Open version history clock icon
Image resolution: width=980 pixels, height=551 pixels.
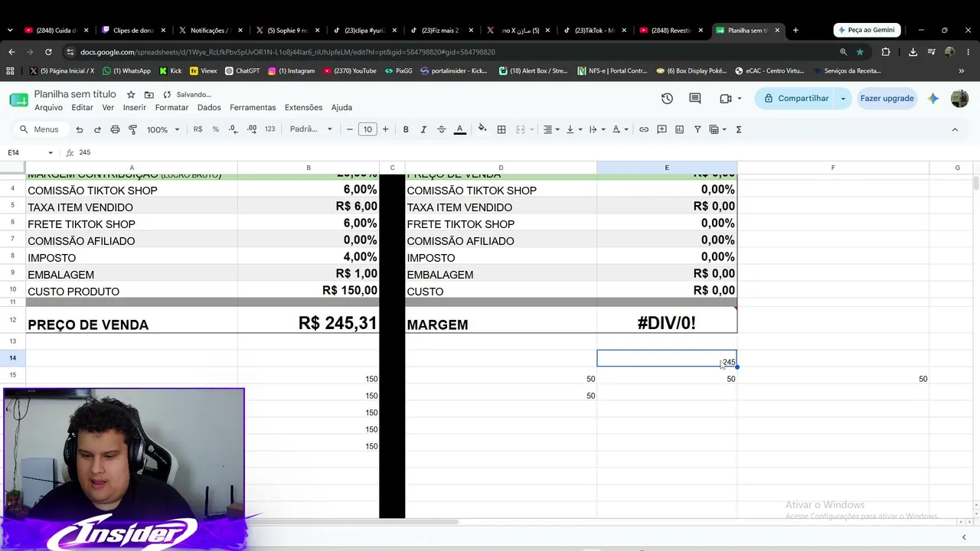(x=667, y=98)
